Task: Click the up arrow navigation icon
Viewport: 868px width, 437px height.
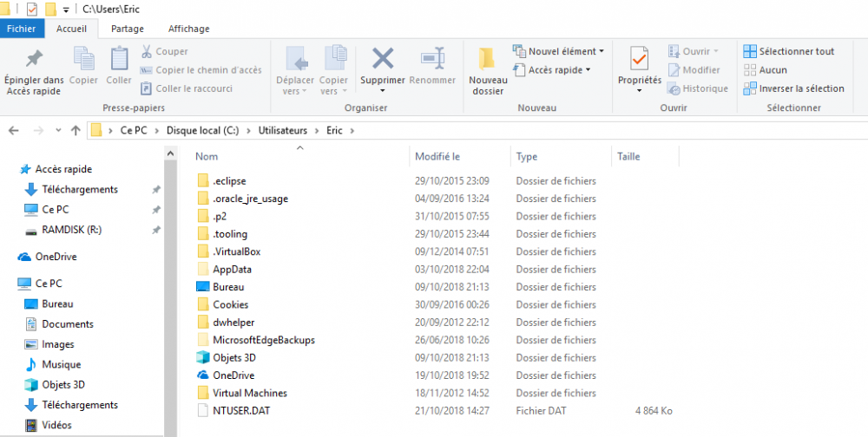Action: (76, 130)
